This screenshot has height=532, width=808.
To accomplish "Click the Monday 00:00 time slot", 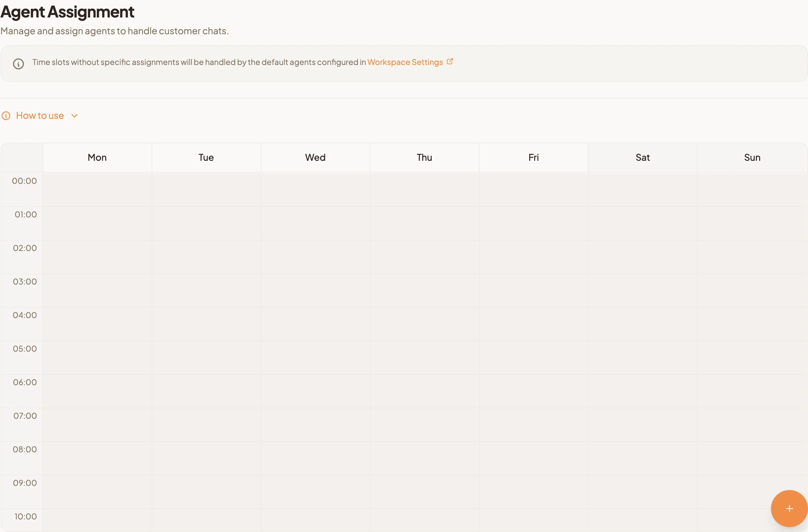I will 97,190.
